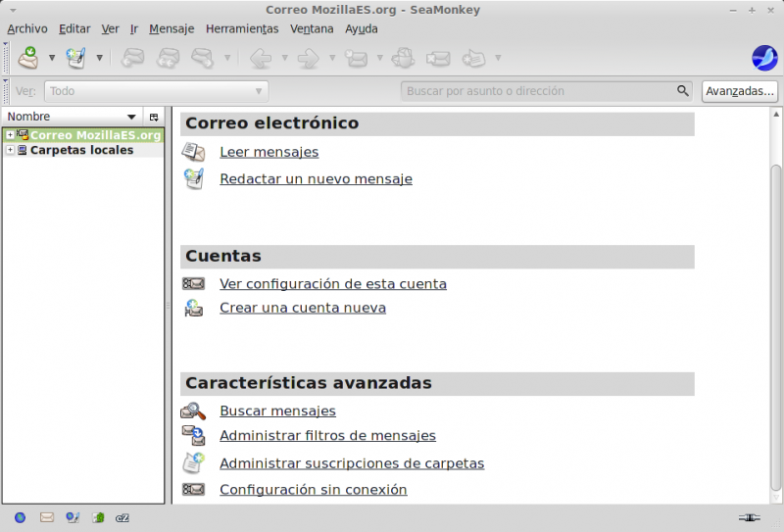
Task: Expand the Carpetas locales tree node
Action: 10,150
